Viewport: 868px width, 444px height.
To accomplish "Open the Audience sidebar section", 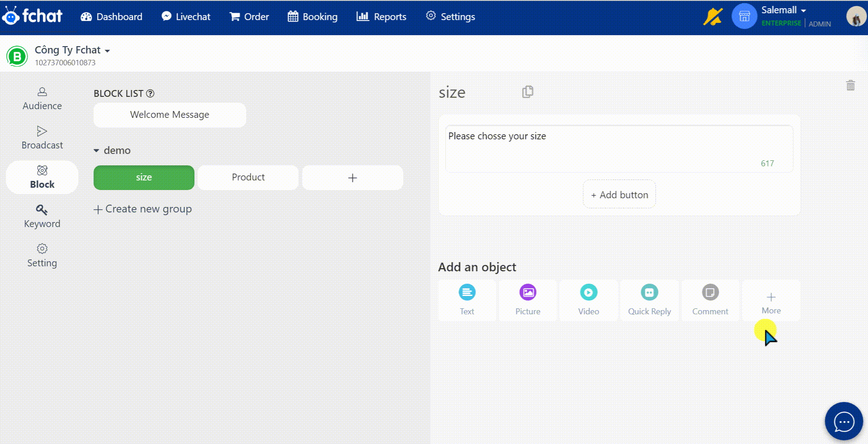I will coord(42,99).
